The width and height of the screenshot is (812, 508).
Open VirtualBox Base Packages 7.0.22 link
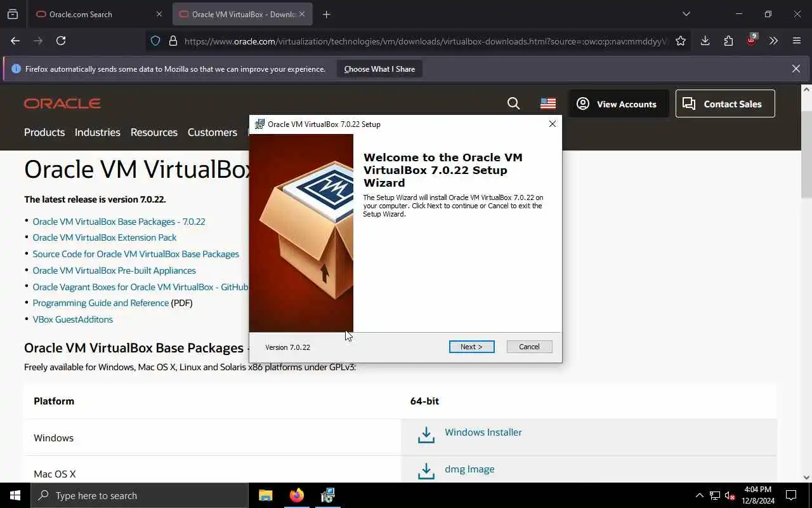(x=119, y=222)
